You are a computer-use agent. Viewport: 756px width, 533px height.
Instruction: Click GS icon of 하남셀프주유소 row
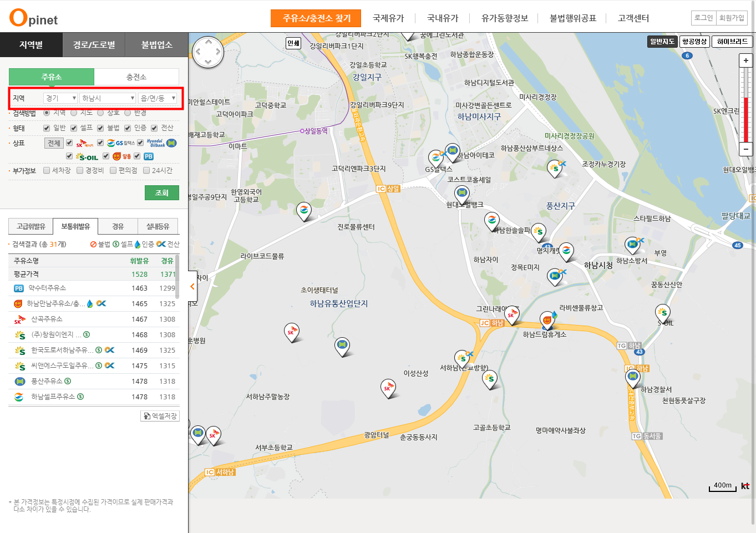pyautogui.click(x=19, y=397)
